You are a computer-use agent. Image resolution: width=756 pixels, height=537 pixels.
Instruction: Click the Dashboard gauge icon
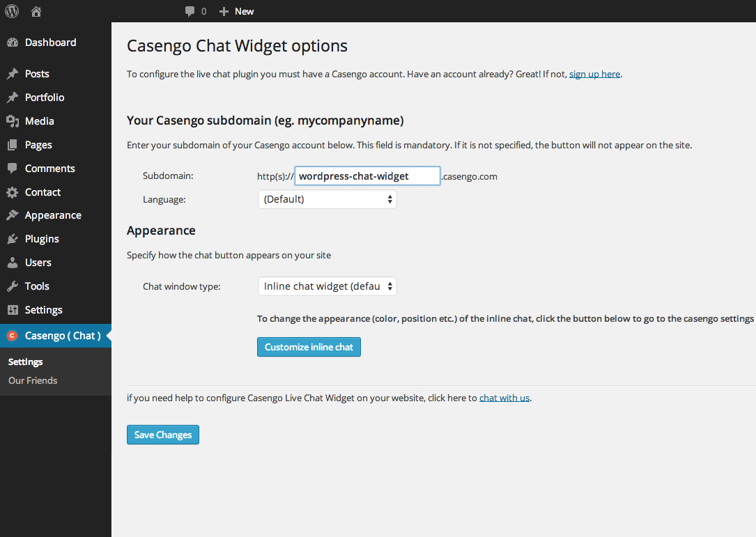click(x=13, y=42)
